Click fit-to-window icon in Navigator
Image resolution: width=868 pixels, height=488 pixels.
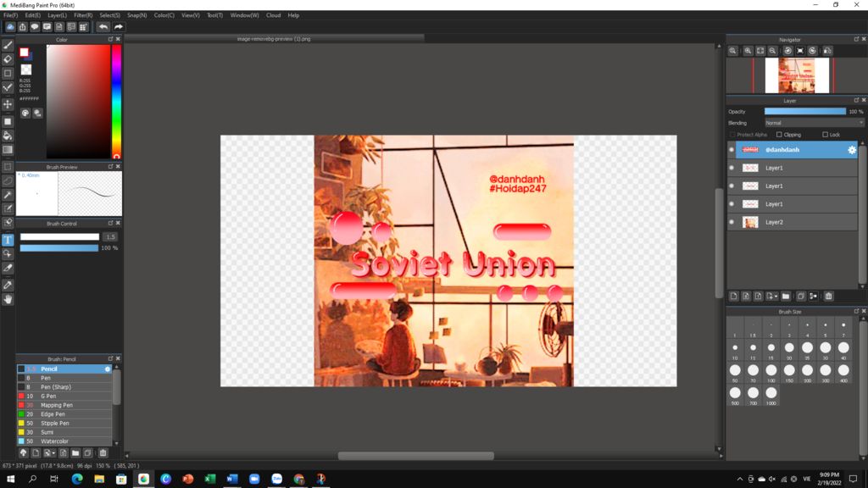click(x=760, y=50)
